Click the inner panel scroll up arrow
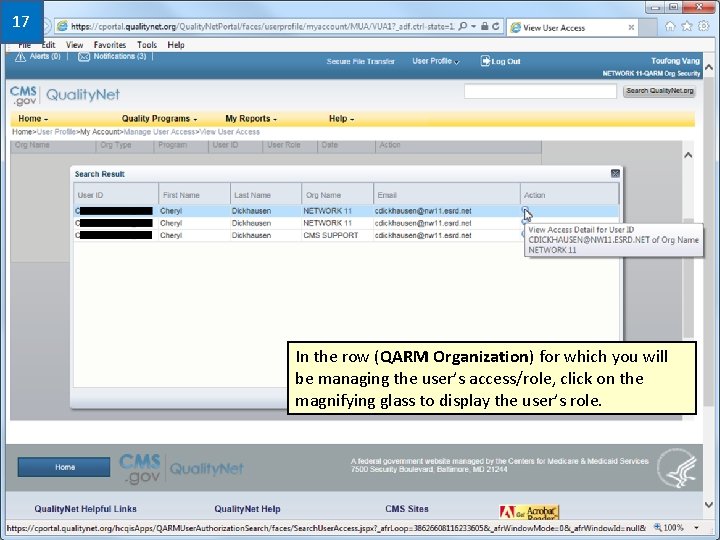Viewport: 720px width, 540px height. 688,155
